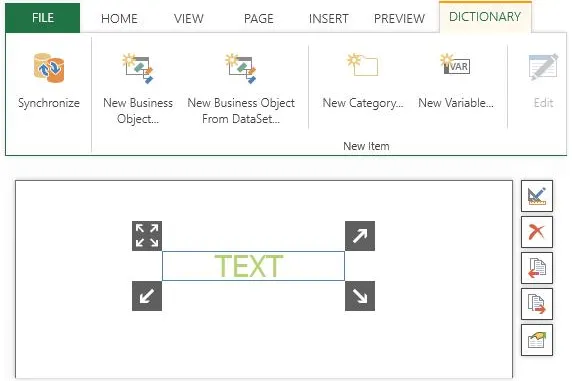Click the New Variable... label
Screen dimensions: 572x381
456,103
